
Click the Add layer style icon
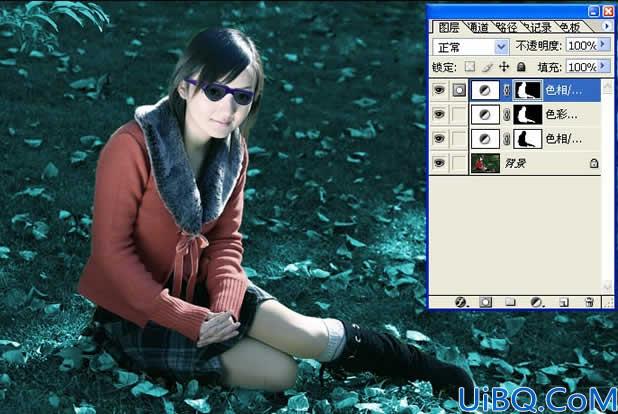point(460,302)
